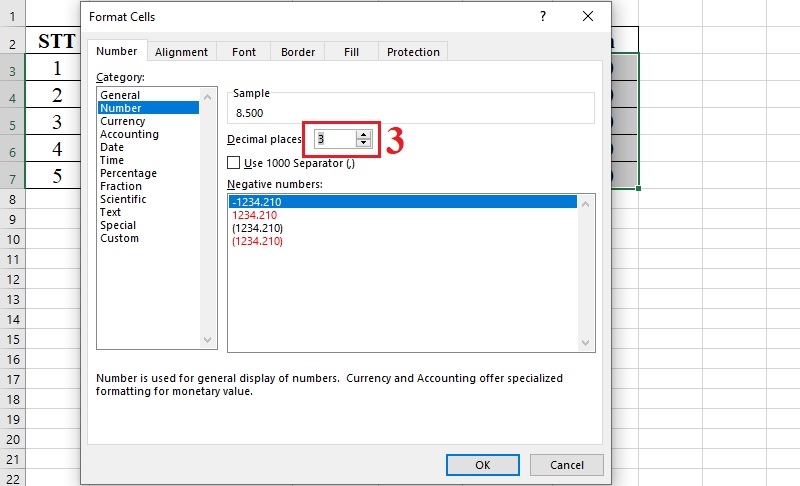
Task: Select negative format -1234.210
Action: (403, 202)
